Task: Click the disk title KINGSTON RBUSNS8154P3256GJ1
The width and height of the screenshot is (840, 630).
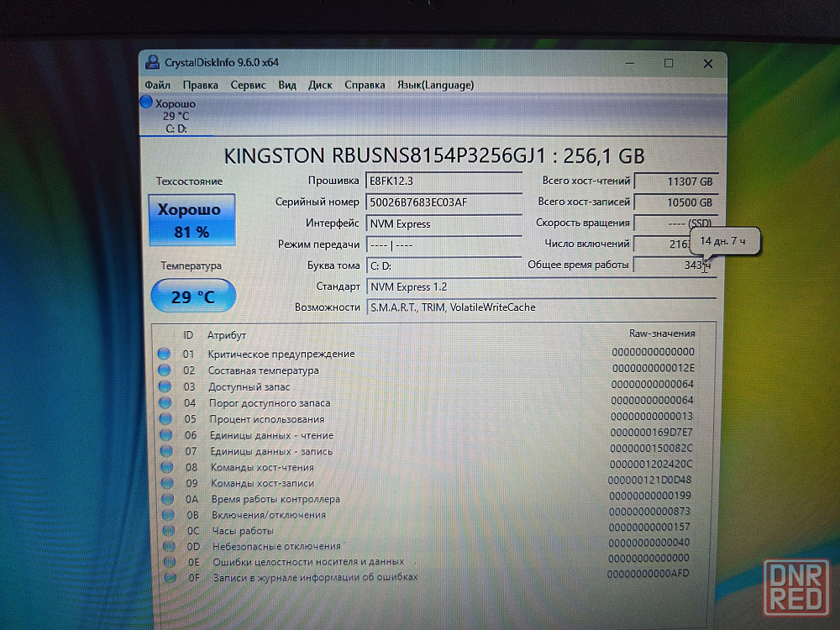Action: click(385, 156)
